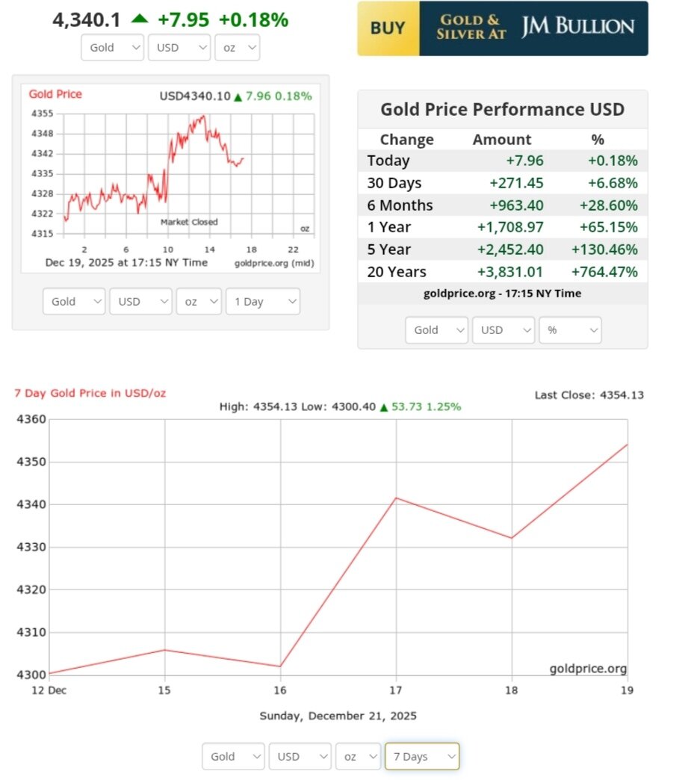Open the % dropdown in Performance panel
700x780 pixels.
point(570,330)
